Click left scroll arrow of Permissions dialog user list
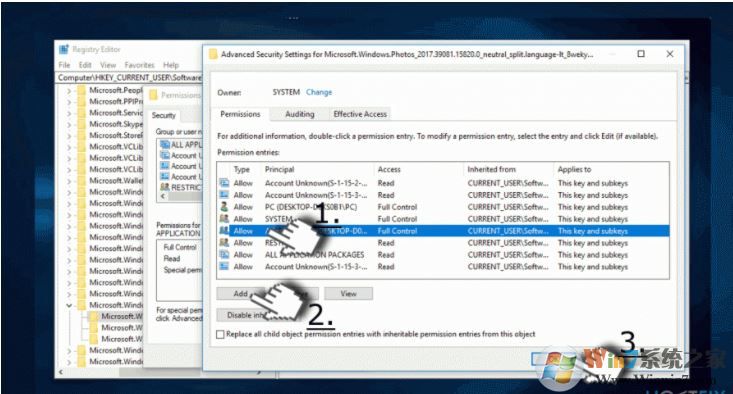This screenshot has width=733, height=394. point(163,197)
